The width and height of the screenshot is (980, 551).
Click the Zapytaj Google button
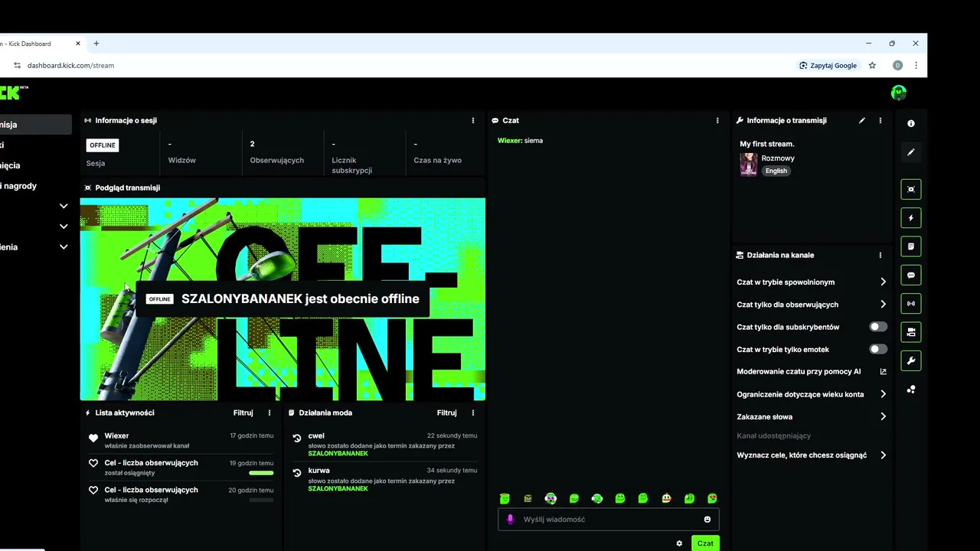tap(828, 65)
